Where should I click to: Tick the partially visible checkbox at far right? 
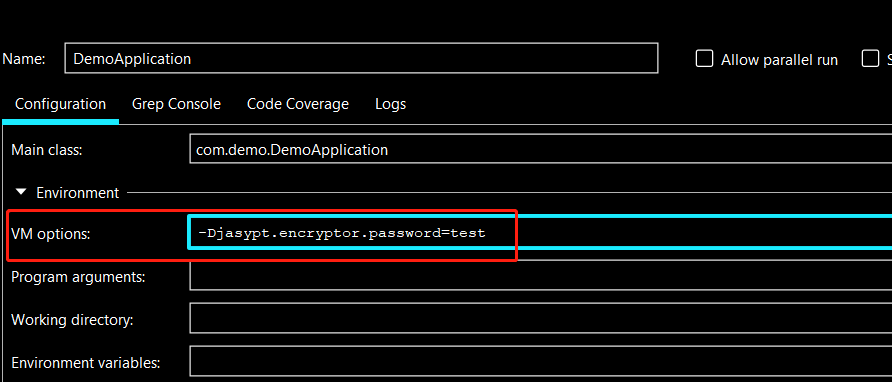click(x=870, y=59)
